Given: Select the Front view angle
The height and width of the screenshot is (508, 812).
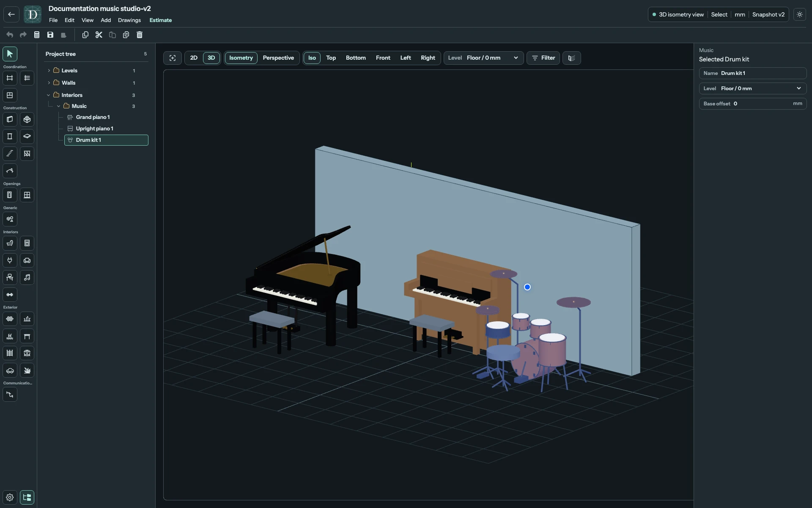Looking at the screenshot, I should [x=383, y=58].
